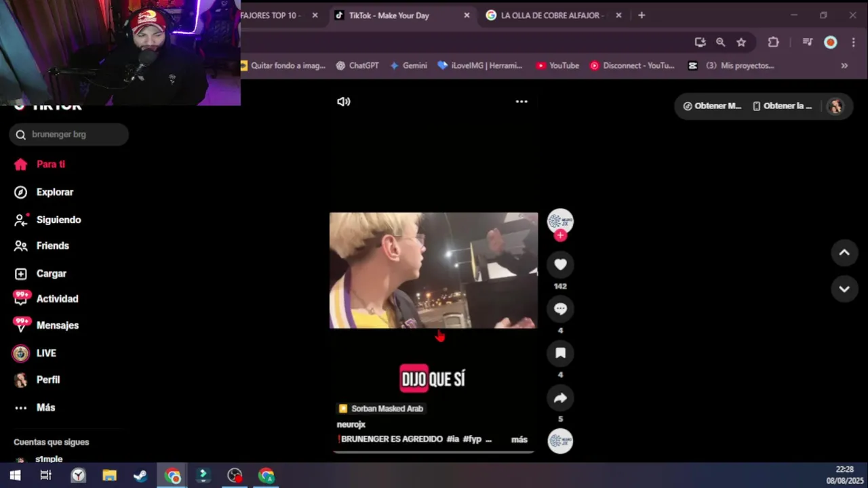Click the #ia hashtag
Image resolution: width=868 pixels, height=488 pixels.
pyautogui.click(x=453, y=439)
